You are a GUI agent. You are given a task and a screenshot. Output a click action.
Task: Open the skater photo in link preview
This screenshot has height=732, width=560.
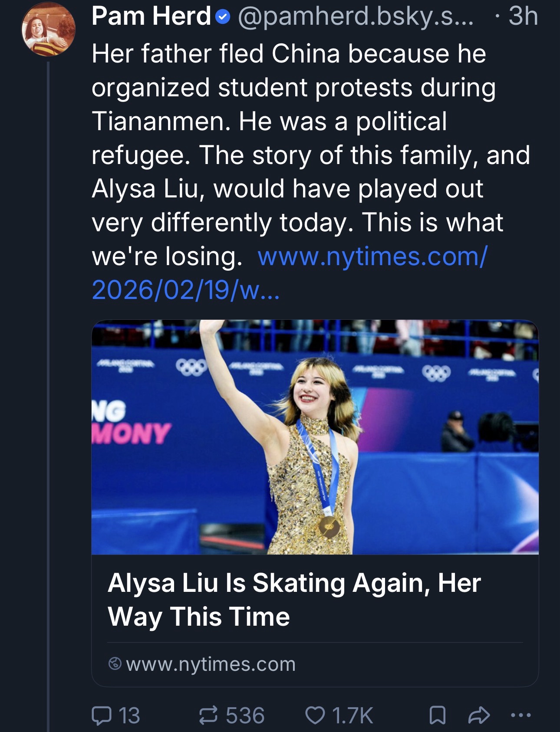coord(315,437)
